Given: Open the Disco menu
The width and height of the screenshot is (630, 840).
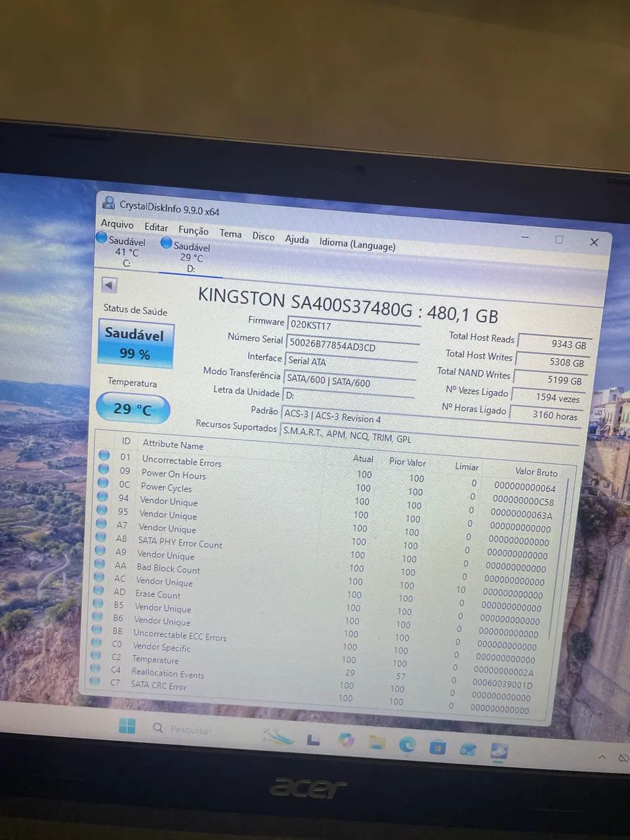Looking at the screenshot, I should click(263, 236).
